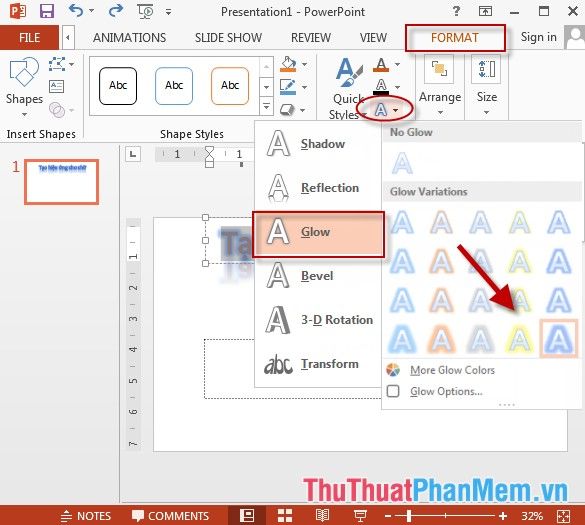Switch to VIEW tab
Viewport: 585px width, 525px height.
[x=373, y=37]
